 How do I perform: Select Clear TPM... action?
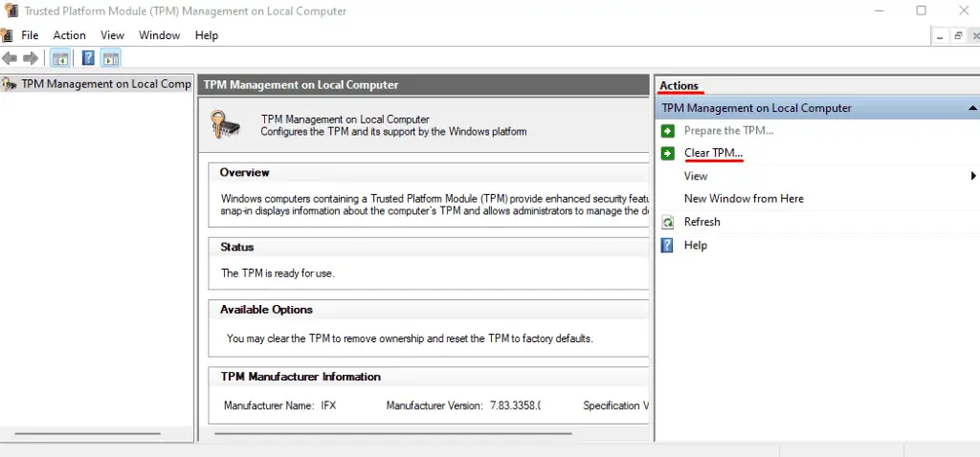click(713, 153)
